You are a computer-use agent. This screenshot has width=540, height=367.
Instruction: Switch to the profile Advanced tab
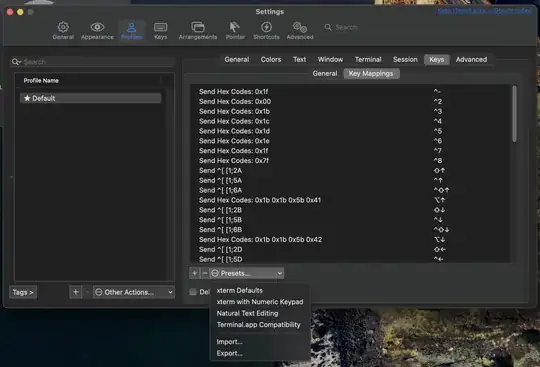(471, 60)
